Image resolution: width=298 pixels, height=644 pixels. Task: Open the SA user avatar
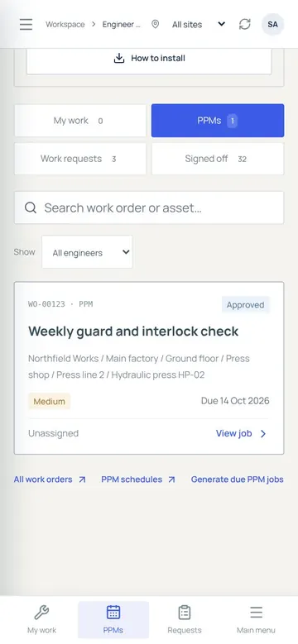(272, 24)
